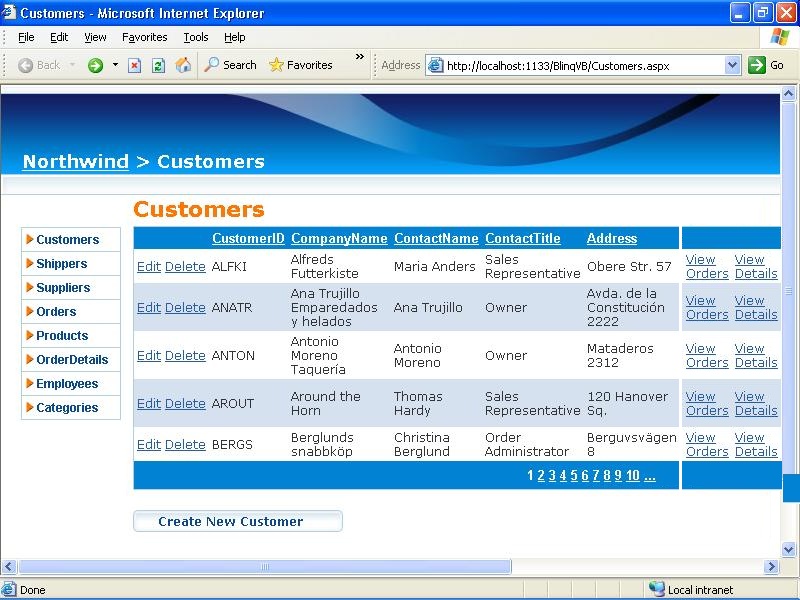Click the Refresh page icon
Image resolution: width=800 pixels, height=600 pixels.
(x=158, y=65)
